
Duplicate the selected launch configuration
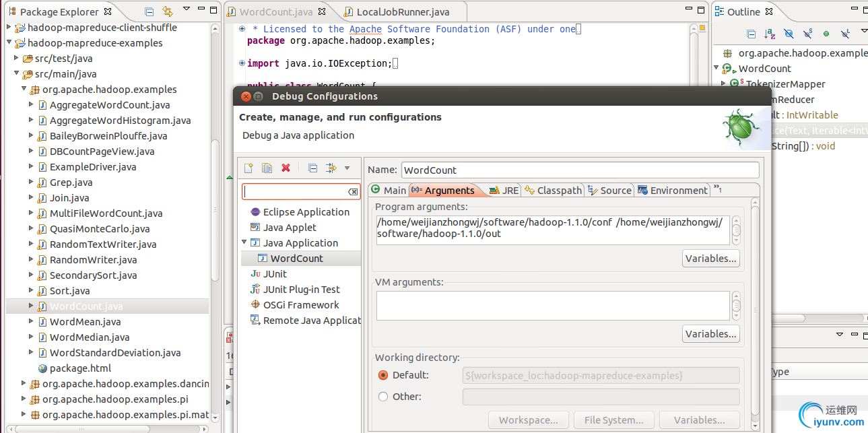point(267,168)
